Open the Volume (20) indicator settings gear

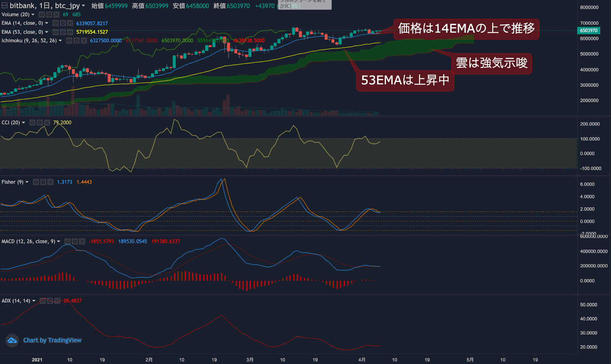(49, 14)
